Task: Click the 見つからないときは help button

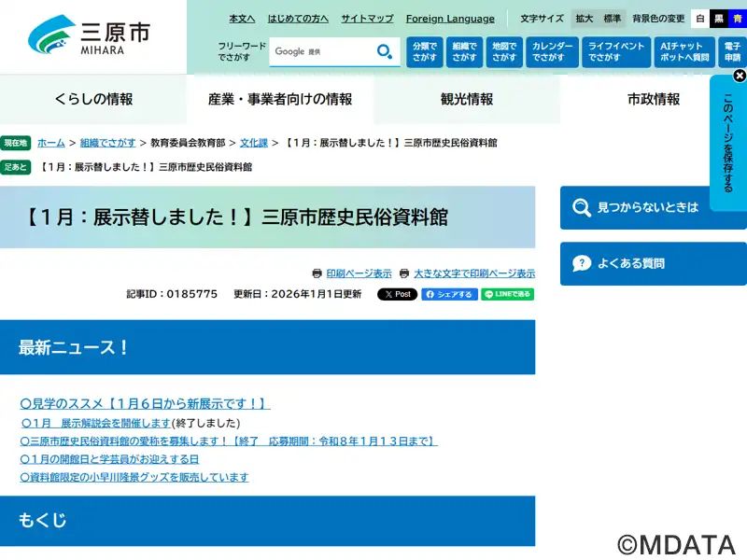Action: coord(654,207)
